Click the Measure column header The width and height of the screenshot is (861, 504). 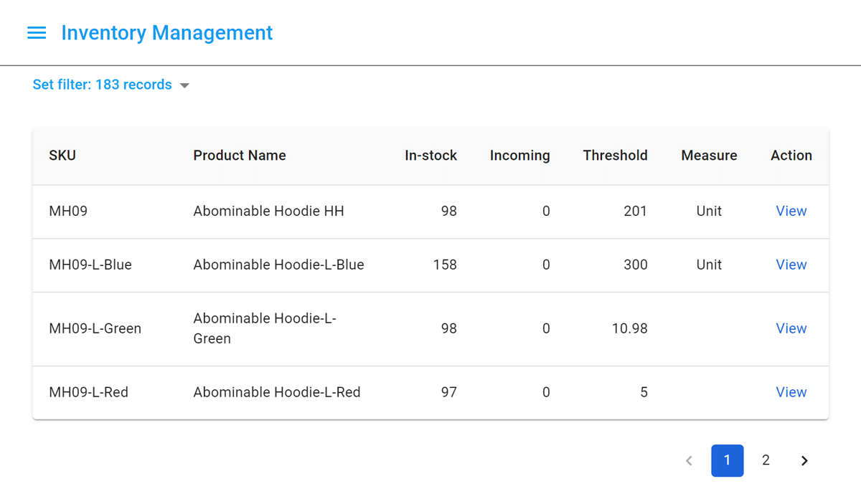[709, 156]
